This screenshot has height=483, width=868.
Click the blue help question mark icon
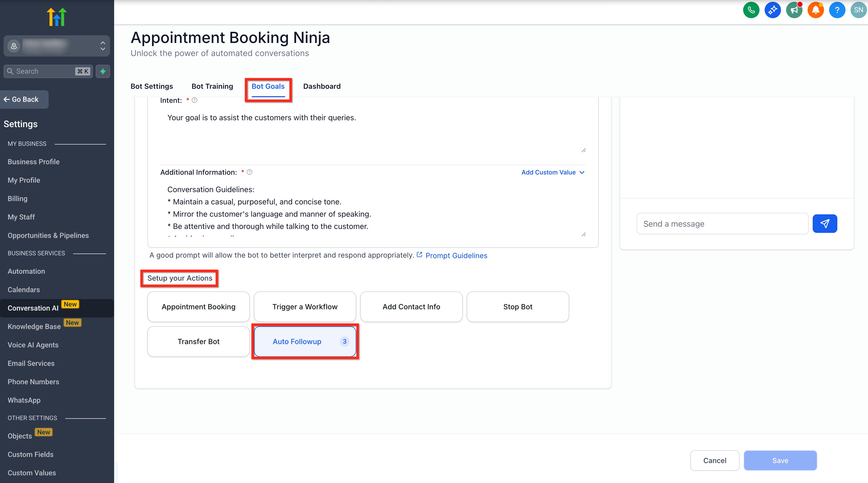(x=837, y=10)
